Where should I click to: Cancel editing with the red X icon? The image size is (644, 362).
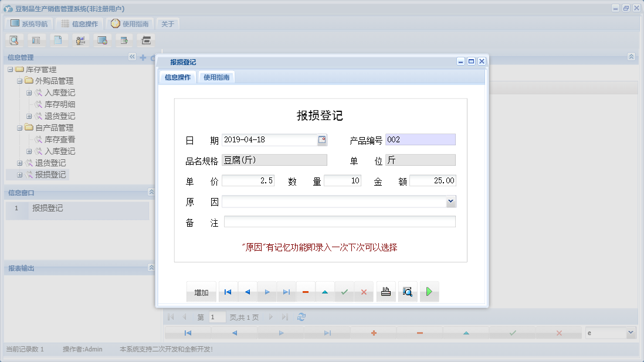click(364, 291)
